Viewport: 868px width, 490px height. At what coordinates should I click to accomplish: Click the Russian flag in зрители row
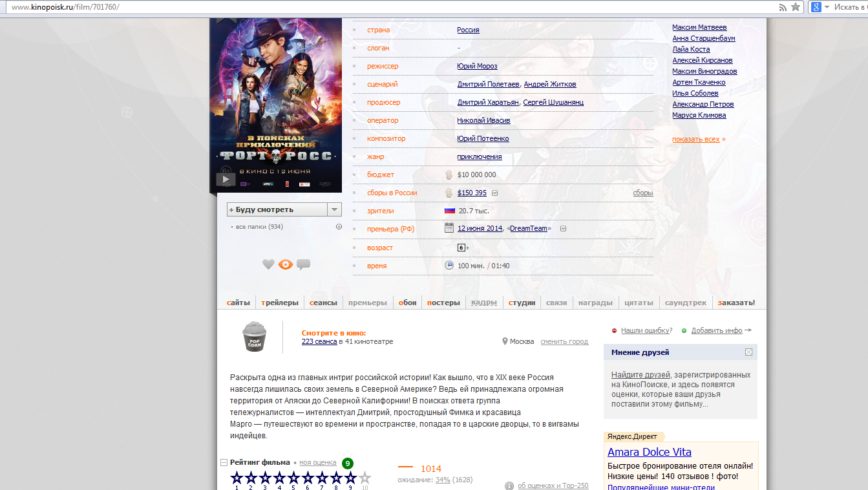click(450, 211)
